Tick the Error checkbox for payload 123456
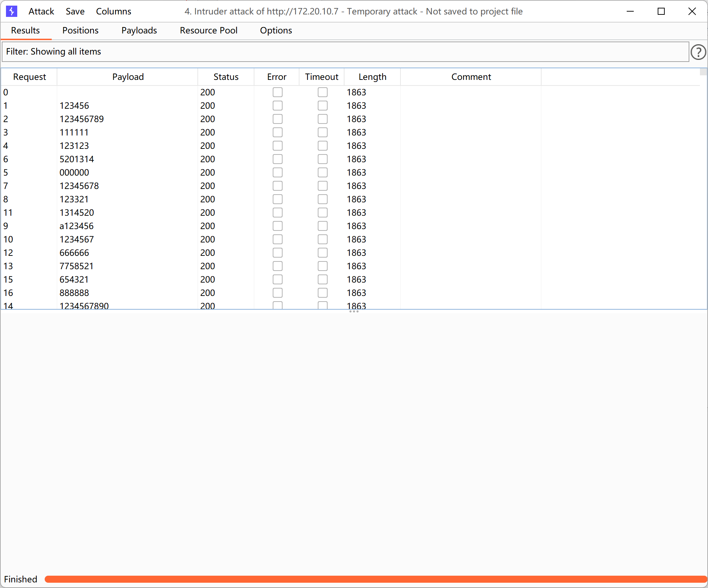This screenshot has width=708, height=588. [277, 106]
